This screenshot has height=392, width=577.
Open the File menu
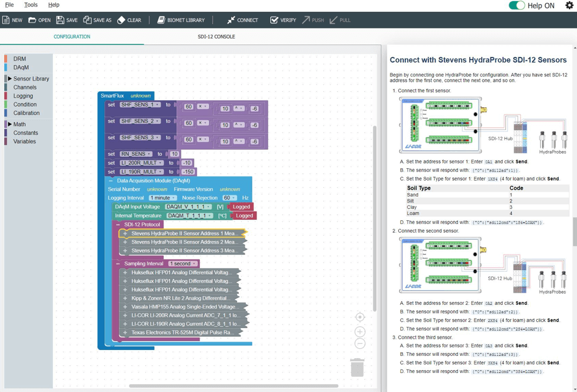(9, 5)
